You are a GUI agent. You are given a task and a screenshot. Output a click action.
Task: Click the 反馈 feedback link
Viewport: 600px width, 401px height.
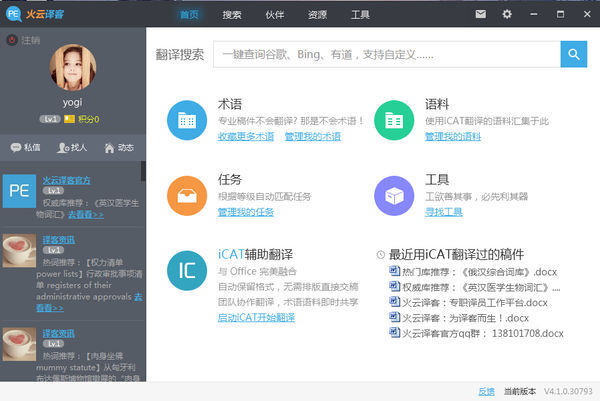pyautogui.click(x=486, y=391)
